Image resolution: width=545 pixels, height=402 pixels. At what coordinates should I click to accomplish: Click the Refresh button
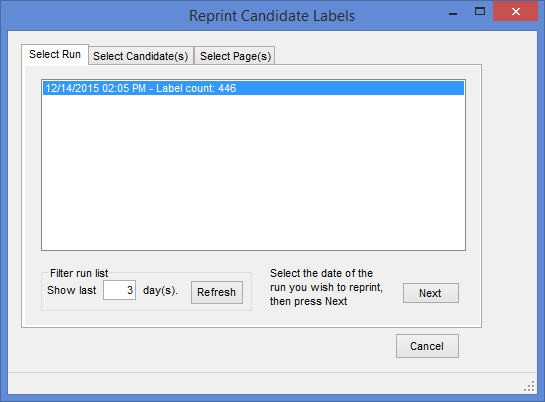click(217, 292)
